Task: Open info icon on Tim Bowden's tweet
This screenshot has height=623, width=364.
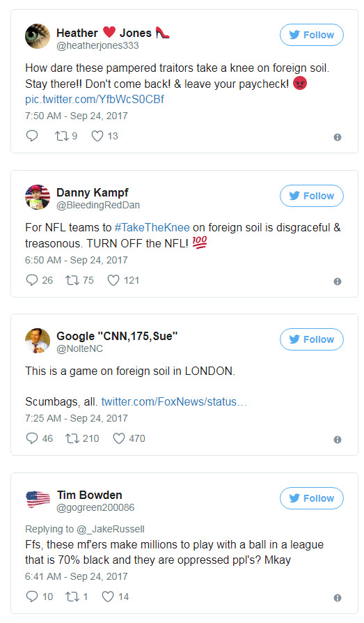Action: pyautogui.click(x=338, y=598)
